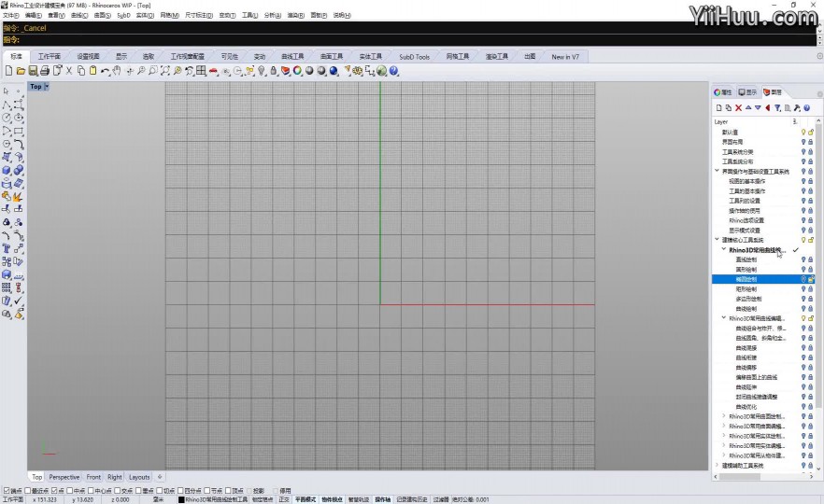Viewport: 824px width, 504px height.
Task: Open the 分析(A) menu
Action: coord(272,15)
